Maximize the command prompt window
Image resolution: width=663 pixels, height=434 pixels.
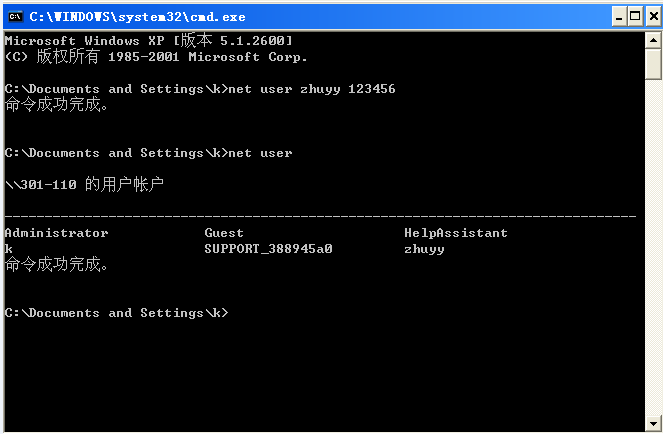point(634,16)
